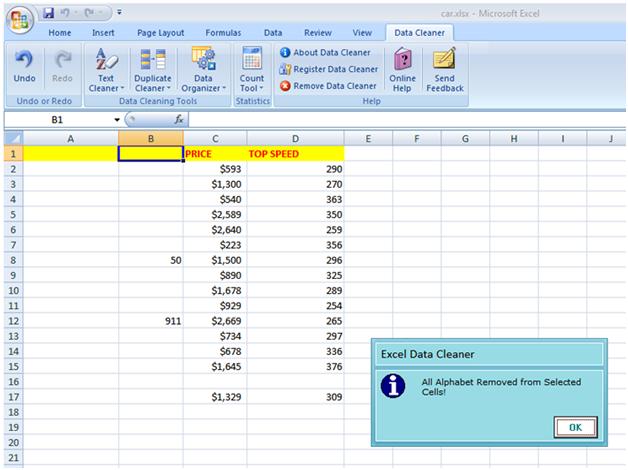
Task: Click cell with top speed 309
Action: (295, 397)
